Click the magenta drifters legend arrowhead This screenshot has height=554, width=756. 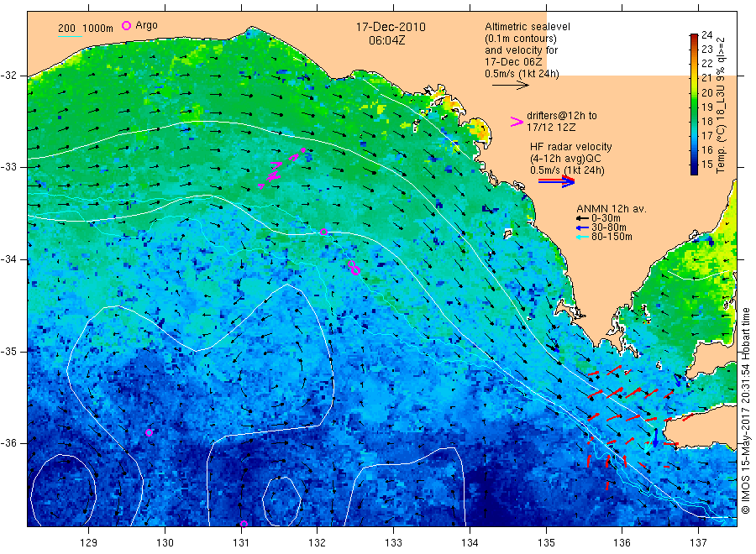pyautogui.click(x=517, y=122)
